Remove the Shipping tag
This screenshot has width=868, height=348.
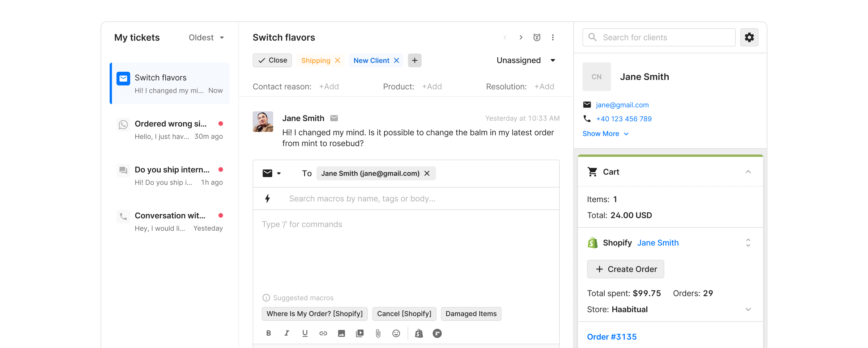coord(337,60)
